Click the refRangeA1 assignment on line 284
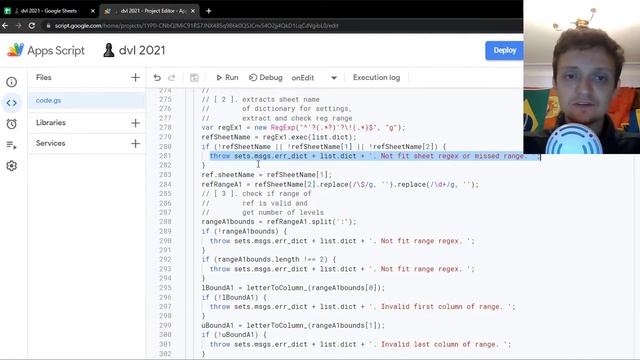 tap(340, 184)
